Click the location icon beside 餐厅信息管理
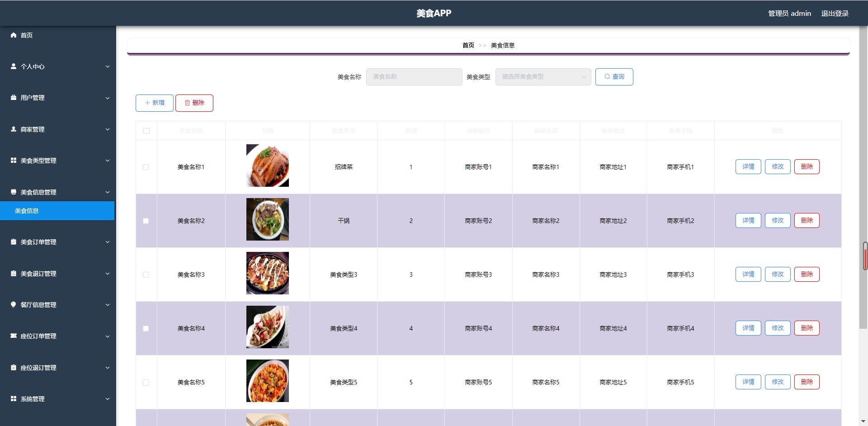Screen dimensions: 868x426 (x=14, y=304)
